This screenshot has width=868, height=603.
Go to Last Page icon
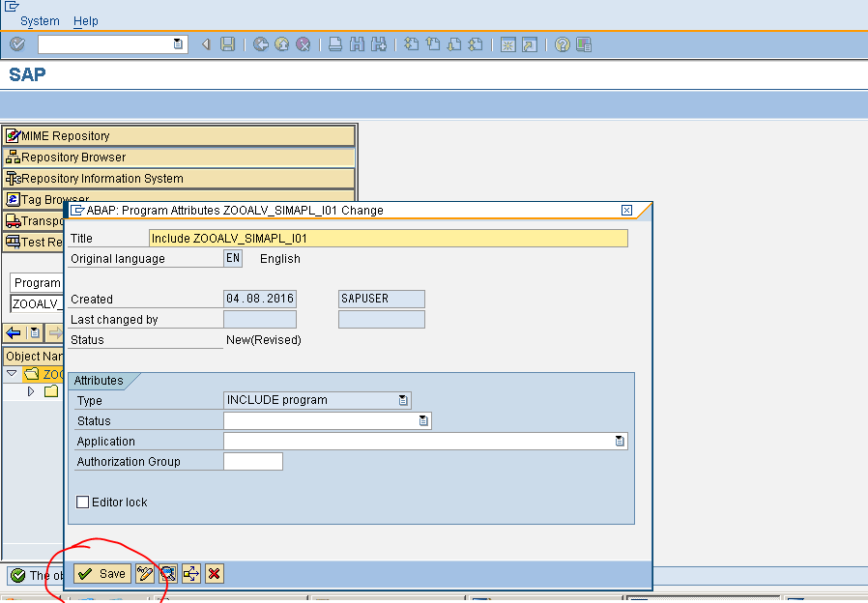[476, 44]
